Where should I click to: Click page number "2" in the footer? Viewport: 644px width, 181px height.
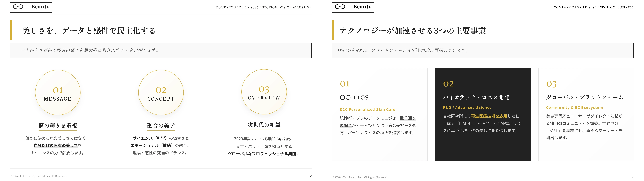click(311, 176)
